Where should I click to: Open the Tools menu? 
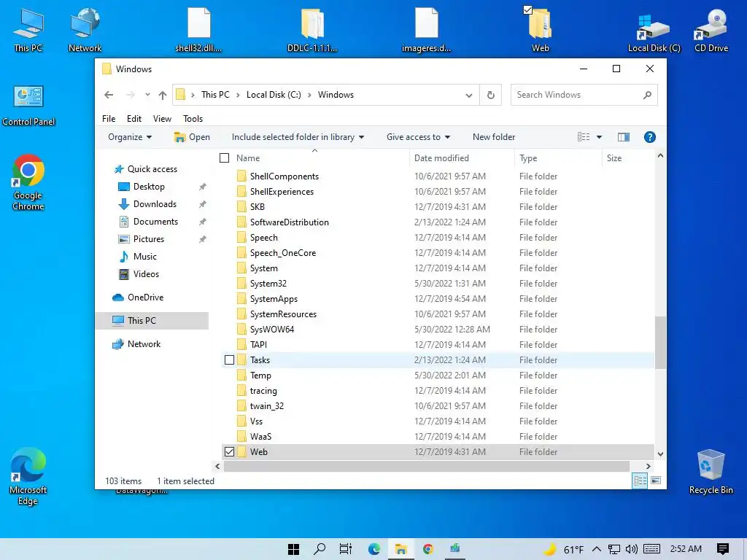point(193,119)
